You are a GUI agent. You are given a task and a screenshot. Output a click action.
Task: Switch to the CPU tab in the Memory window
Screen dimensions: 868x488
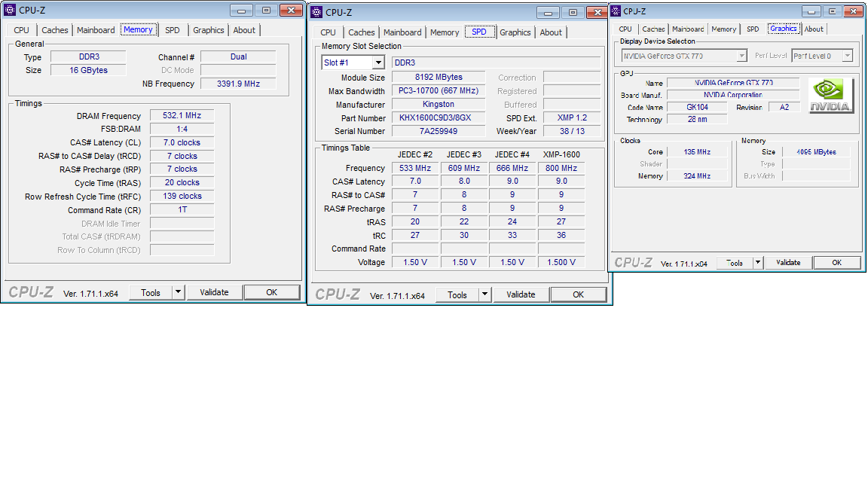(22, 30)
